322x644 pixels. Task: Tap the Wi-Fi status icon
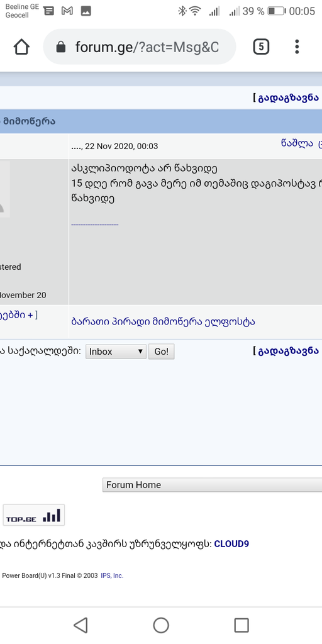pyautogui.click(x=195, y=11)
